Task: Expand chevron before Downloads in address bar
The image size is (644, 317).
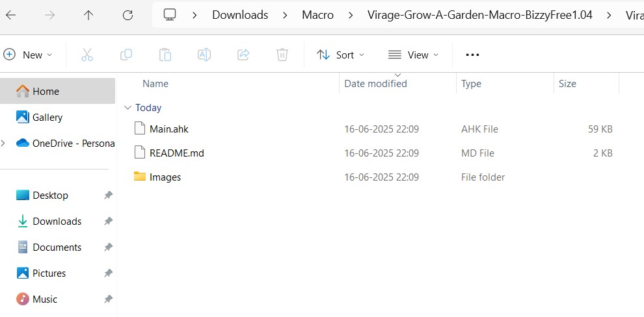Action: pyautogui.click(x=195, y=16)
